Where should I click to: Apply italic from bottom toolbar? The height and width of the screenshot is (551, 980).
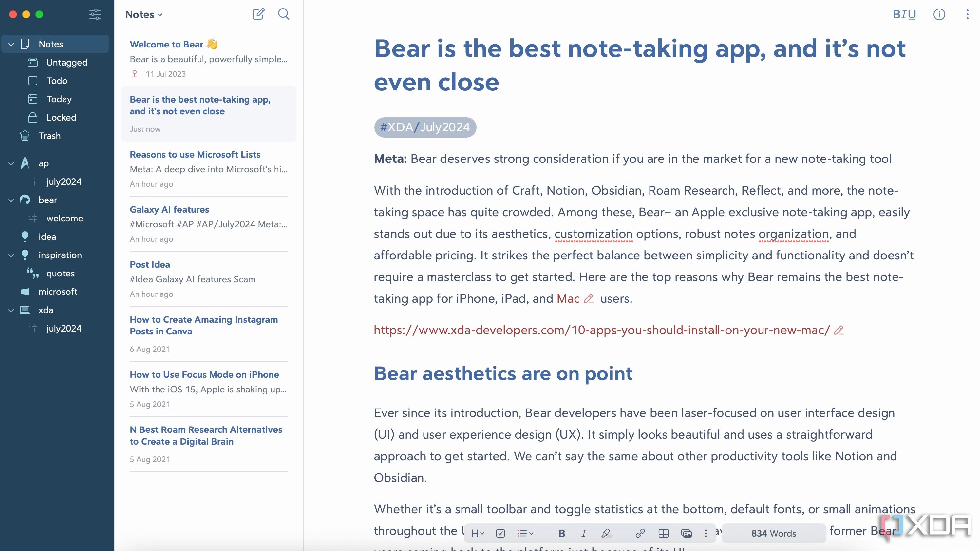pos(584,533)
